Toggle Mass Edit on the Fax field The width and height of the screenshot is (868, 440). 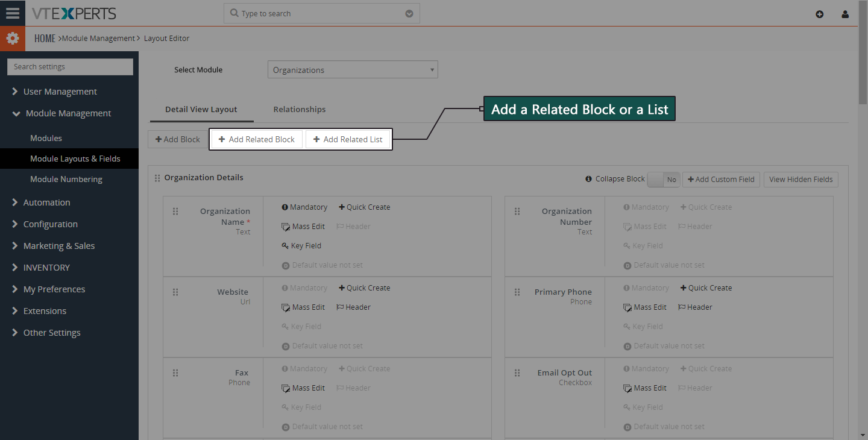click(303, 388)
